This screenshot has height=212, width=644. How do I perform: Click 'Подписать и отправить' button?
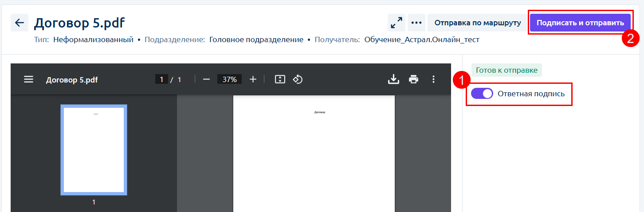pyautogui.click(x=580, y=23)
